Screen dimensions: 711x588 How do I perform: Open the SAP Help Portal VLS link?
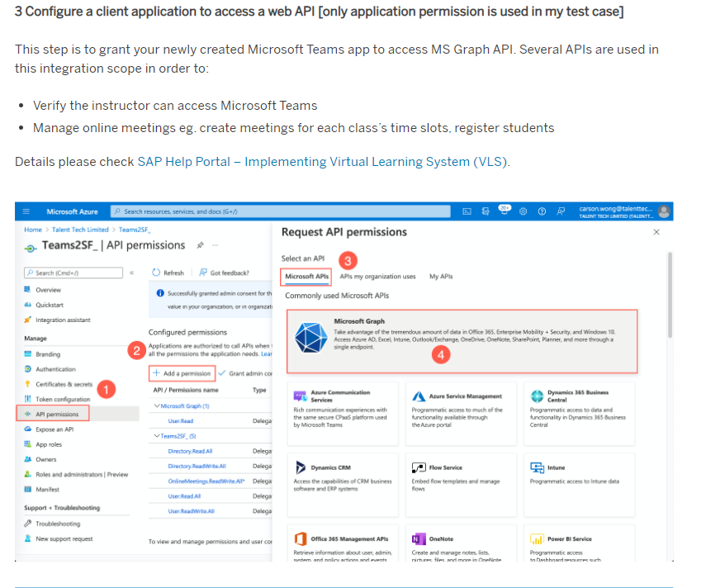322,162
